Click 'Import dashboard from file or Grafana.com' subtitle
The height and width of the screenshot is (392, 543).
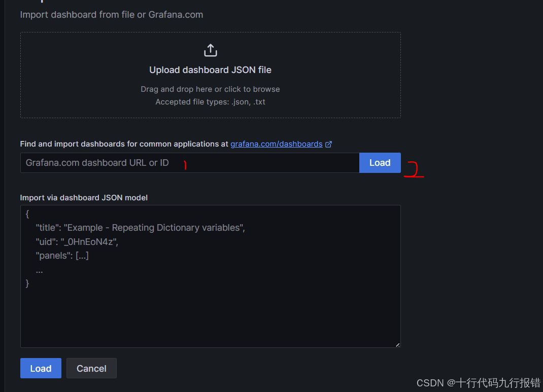[112, 15]
